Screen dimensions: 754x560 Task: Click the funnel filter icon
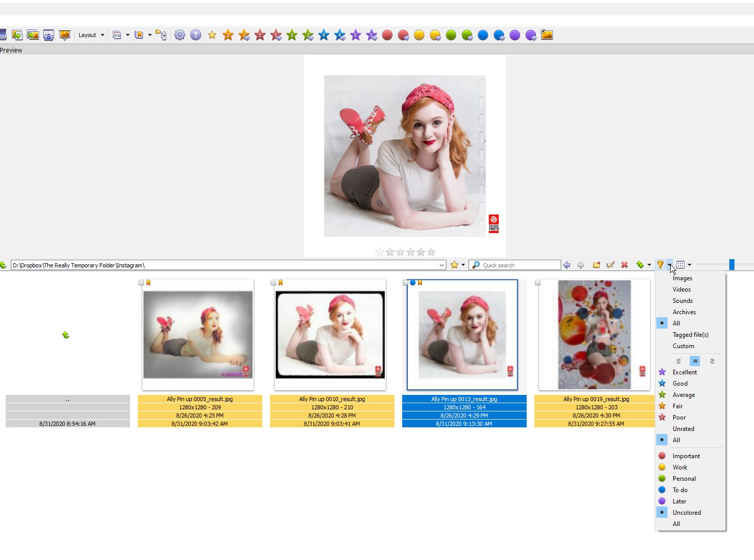pos(660,265)
